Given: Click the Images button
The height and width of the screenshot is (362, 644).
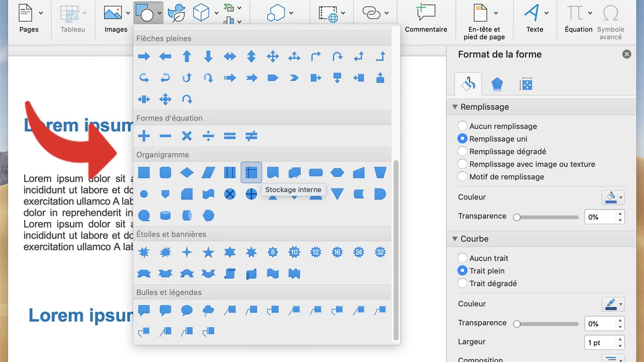Looking at the screenshot, I should tap(116, 18).
